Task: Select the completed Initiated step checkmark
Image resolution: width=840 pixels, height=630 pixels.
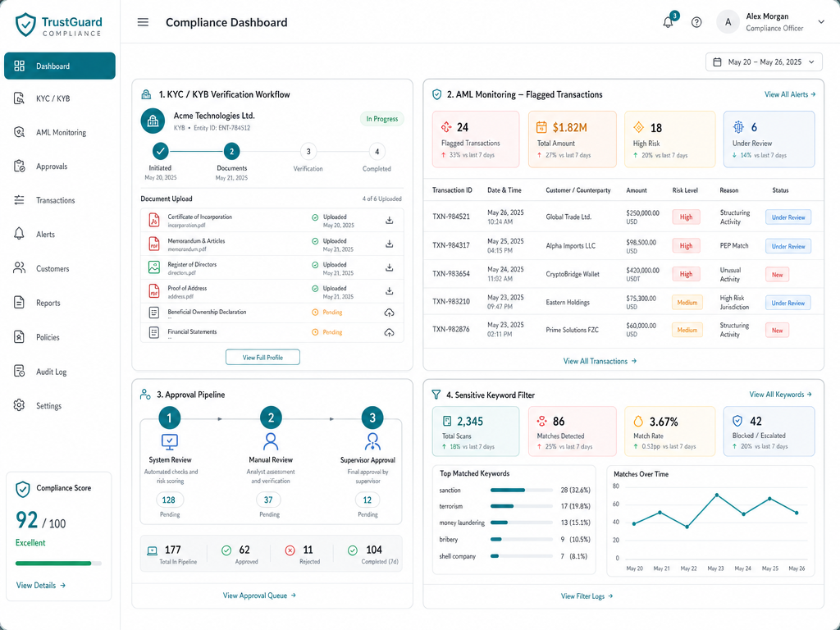Action: tap(160, 152)
